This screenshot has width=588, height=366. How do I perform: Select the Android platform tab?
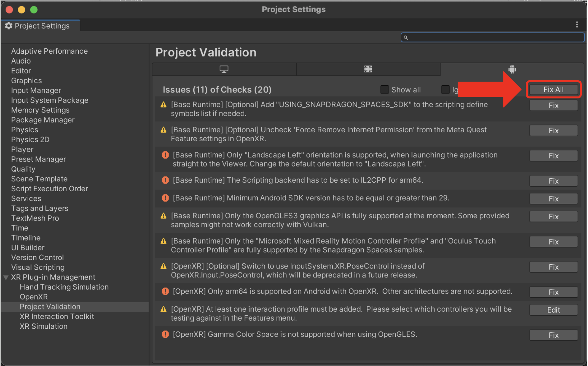point(512,69)
